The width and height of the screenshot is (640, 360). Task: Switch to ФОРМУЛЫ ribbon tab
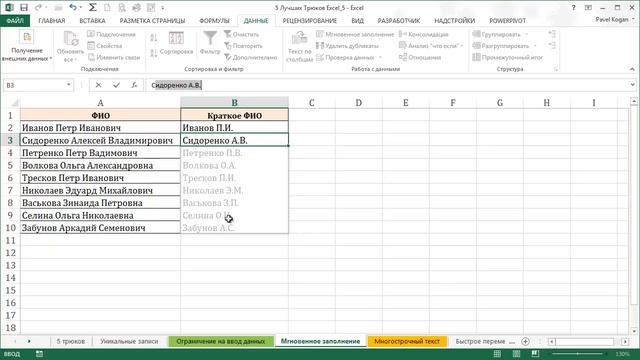click(214, 20)
